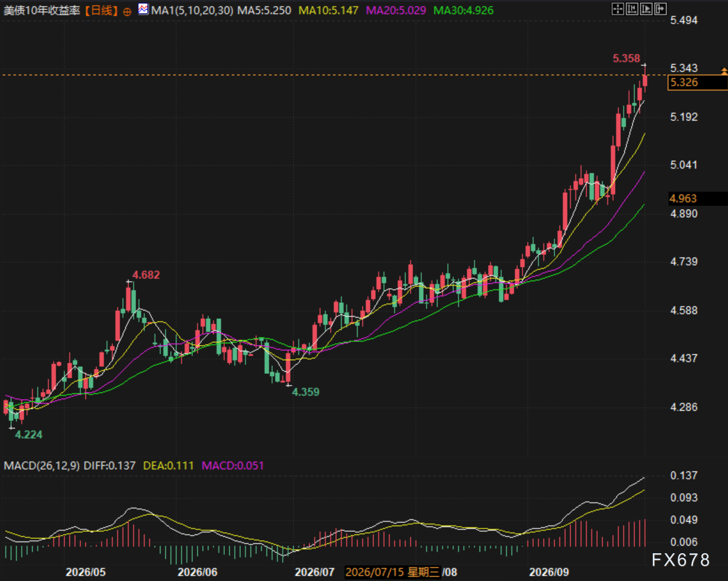Click the 0.049 MACD axis label

pos(684,519)
